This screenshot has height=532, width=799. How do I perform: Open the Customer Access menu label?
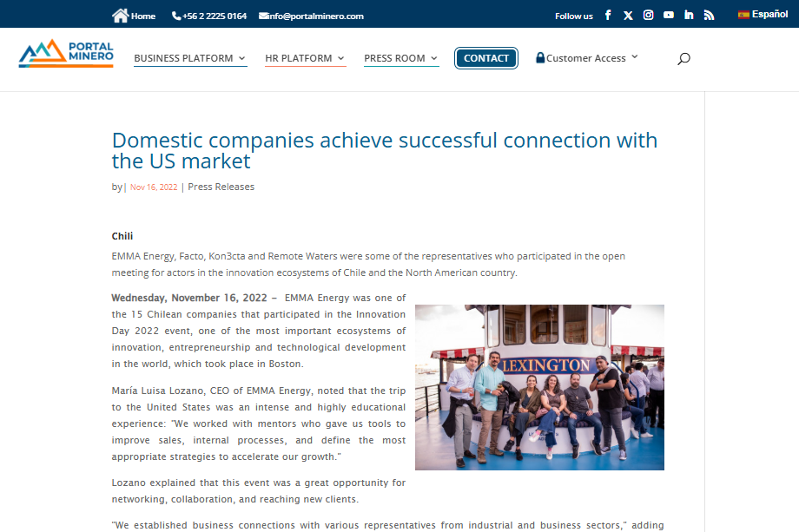tap(586, 58)
